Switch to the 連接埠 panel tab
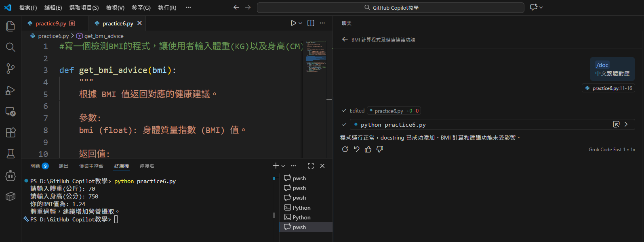The width and height of the screenshot is (644, 242). [x=147, y=166]
